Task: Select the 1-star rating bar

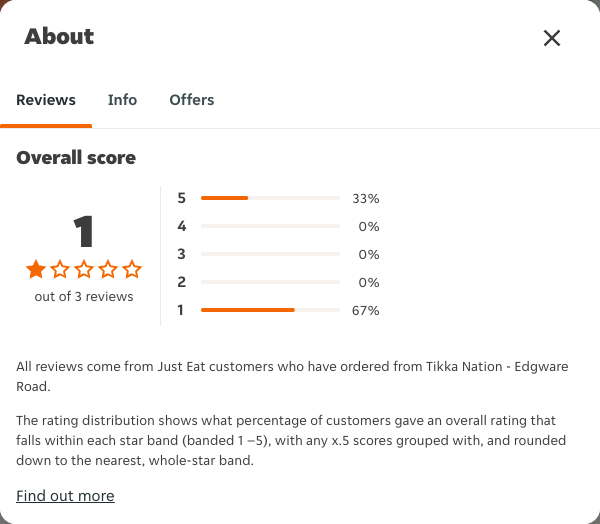Action: (x=270, y=310)
